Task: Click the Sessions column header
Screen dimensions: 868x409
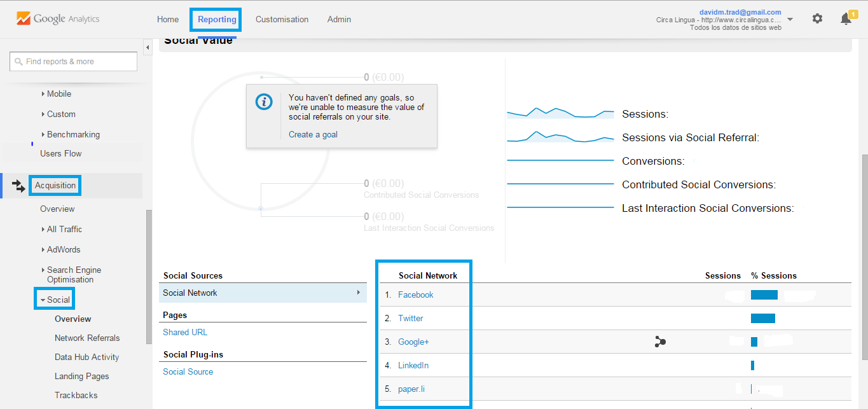Action: click(723, 275)
